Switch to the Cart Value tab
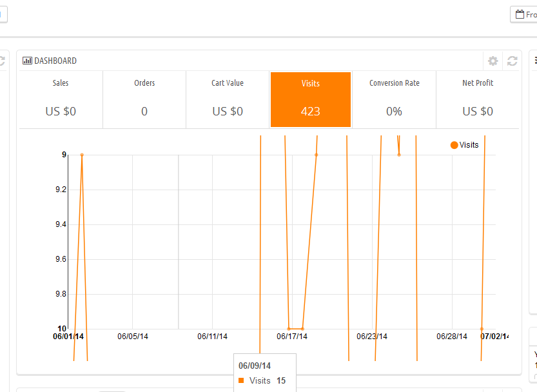 [x=228, y=100]
